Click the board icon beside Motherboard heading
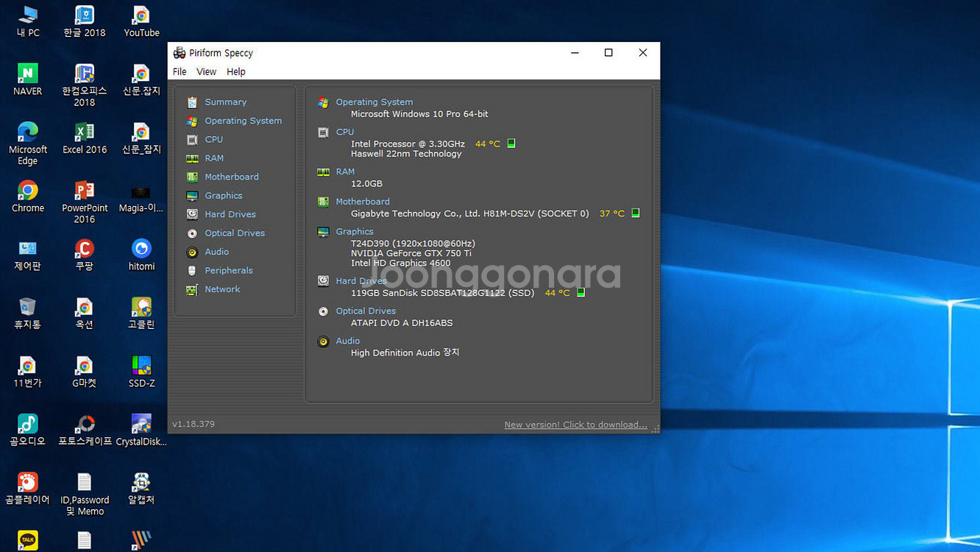This screenshot has height=552, width=980. (323, 202)
